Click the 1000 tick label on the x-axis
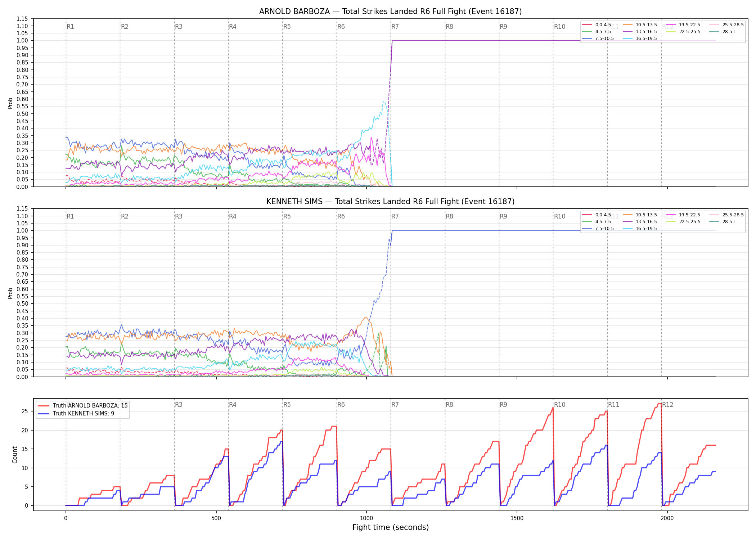756x540 pixels. tap(366, 518)
